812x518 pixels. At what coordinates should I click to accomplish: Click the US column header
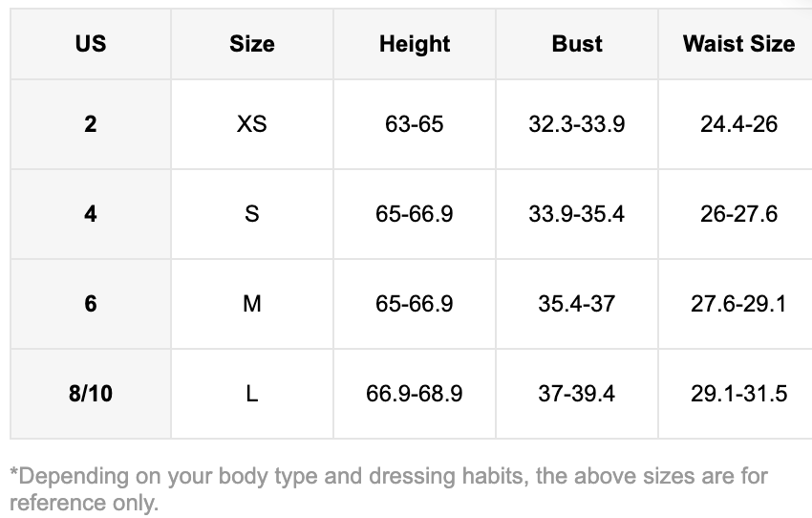click(91, 44)
